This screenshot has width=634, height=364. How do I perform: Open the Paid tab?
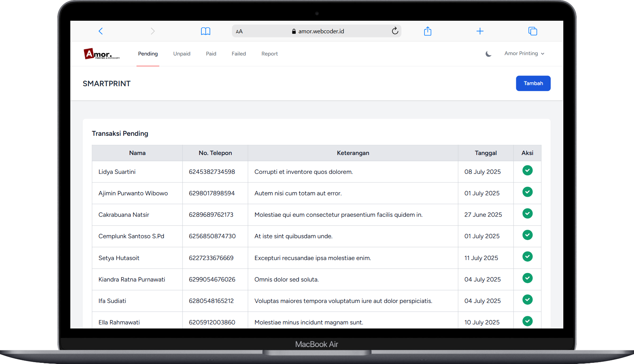pos(211,54)
